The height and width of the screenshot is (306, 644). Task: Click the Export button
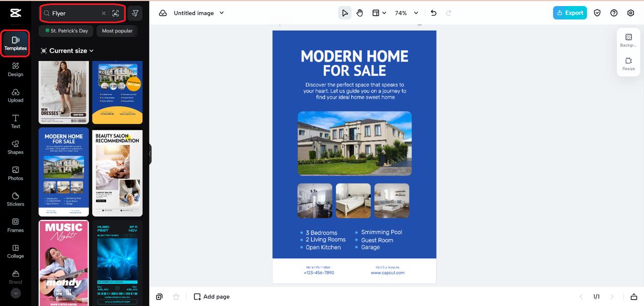570,13
